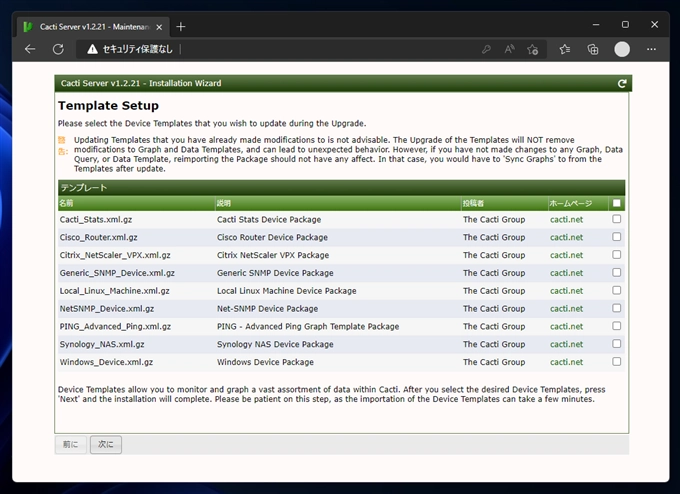680x494 pixels.
Task: Open cacti.net link in Cisco_Router row
Action: pos(566,237)
